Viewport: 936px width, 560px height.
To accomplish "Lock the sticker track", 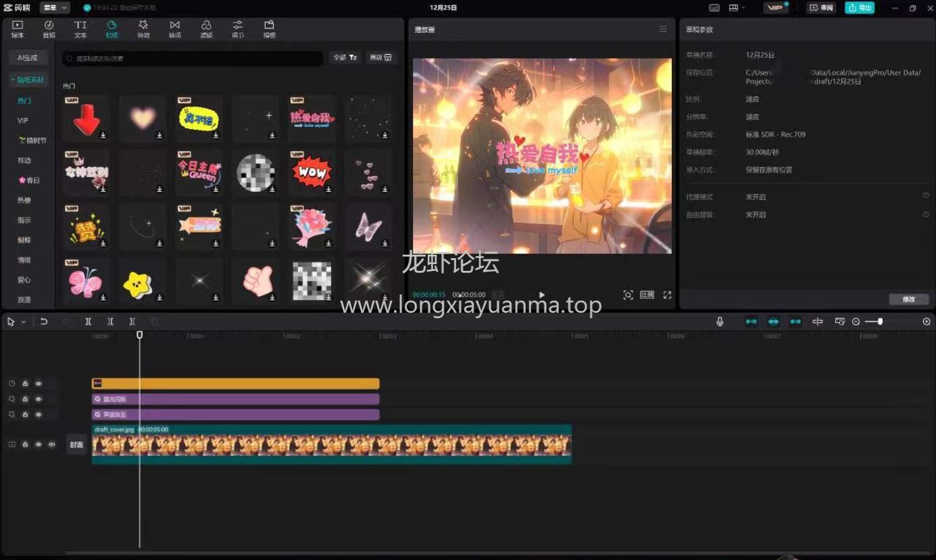I will click(x=25, y=384).
